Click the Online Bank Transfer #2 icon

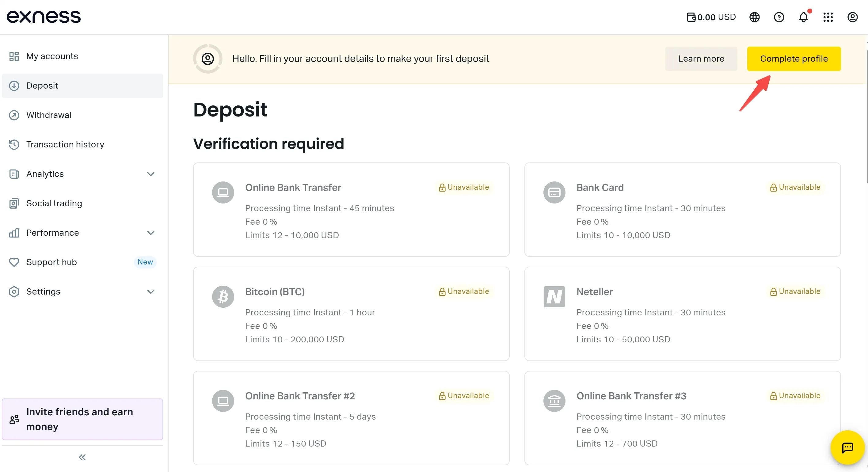(x=223, y=401)
